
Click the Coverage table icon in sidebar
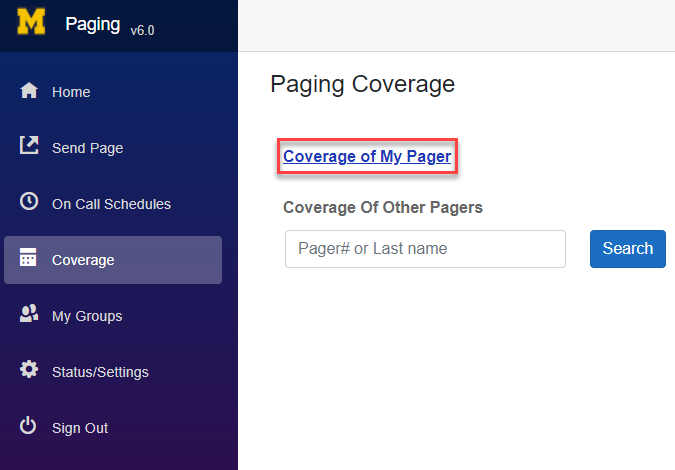pyautogui.click(x=29, y=259)
